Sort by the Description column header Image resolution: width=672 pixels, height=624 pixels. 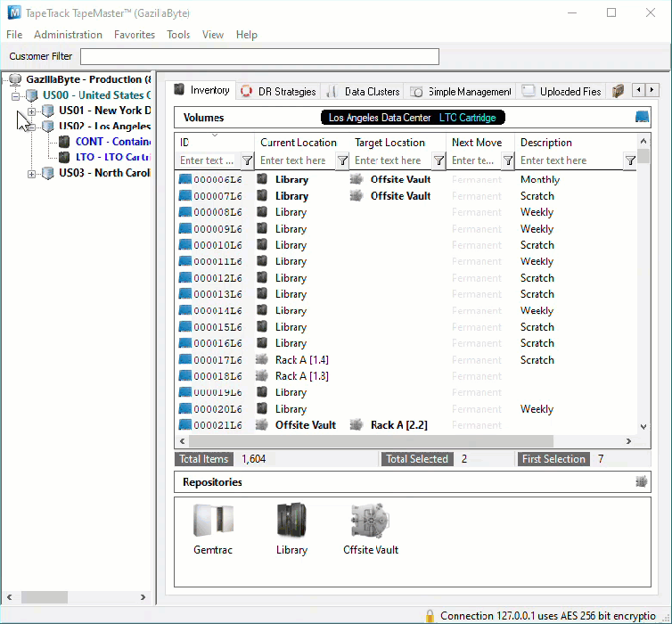point(576,143)
